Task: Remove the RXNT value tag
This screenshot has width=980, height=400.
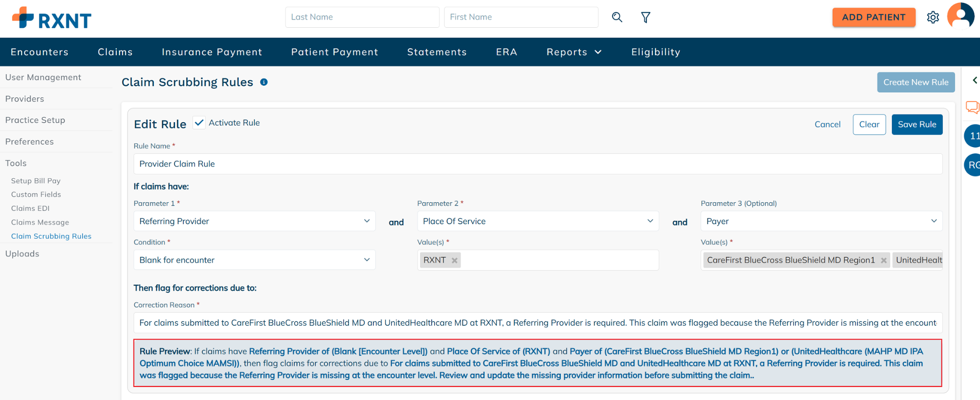Action: 455,260
